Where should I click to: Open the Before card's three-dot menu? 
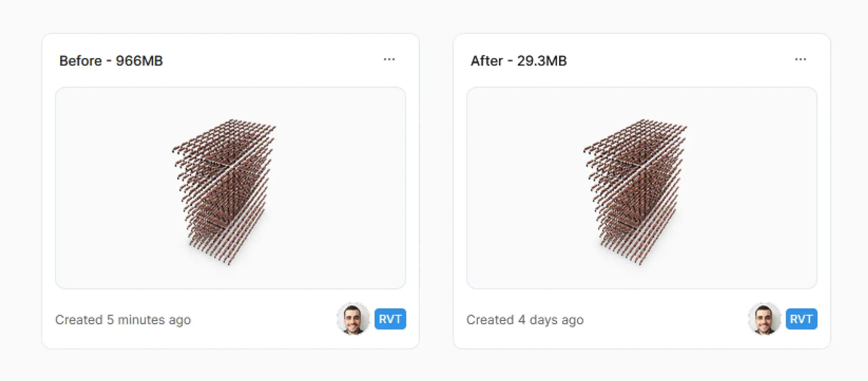click(x=389, y=60)
